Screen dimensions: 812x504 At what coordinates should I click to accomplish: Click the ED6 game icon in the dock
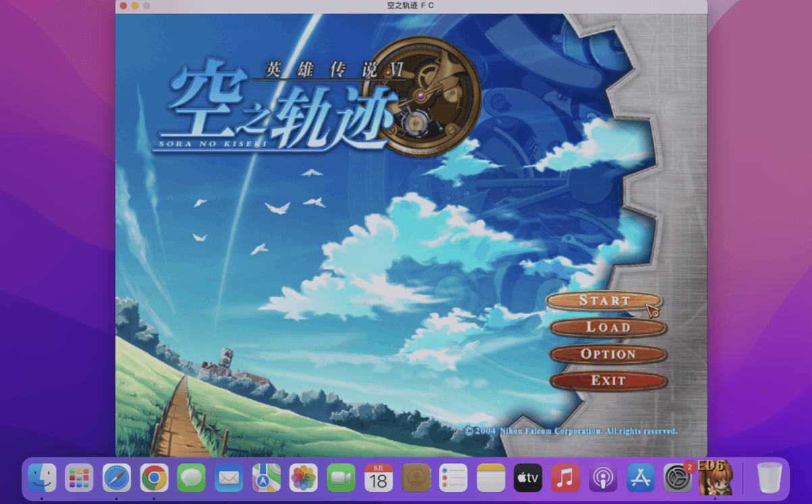click(715, 478)
